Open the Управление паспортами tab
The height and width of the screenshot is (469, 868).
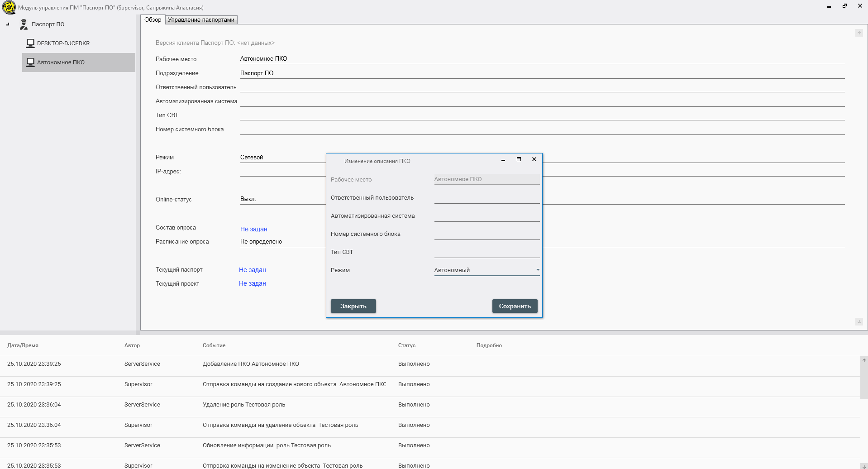point(201,20)
